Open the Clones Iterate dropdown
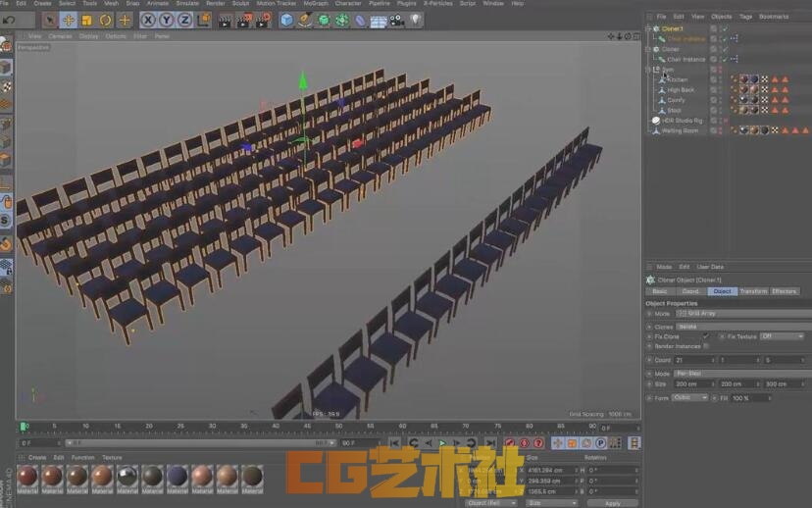 click(743, 327)
